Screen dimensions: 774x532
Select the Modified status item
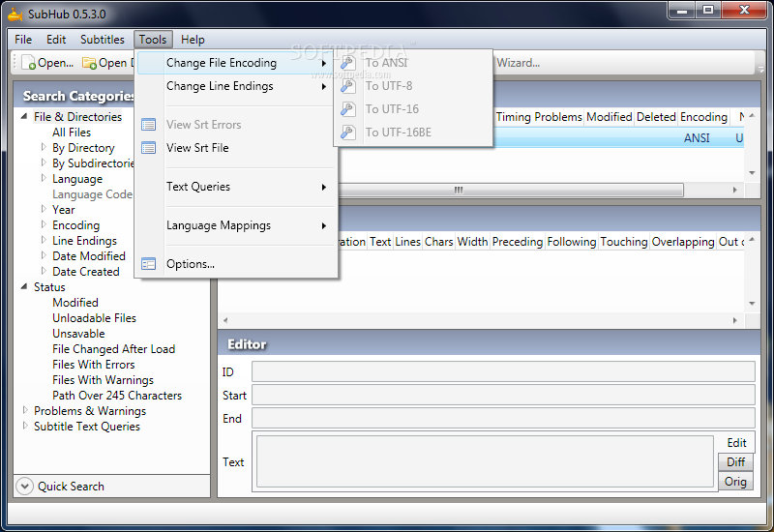75,303
